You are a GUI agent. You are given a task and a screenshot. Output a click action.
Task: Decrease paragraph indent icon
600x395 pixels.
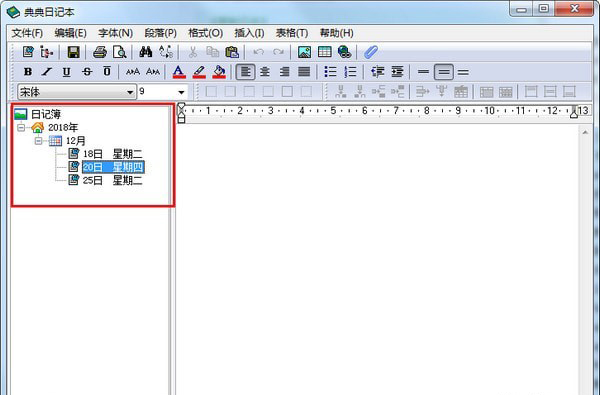[x=378, y=72]
